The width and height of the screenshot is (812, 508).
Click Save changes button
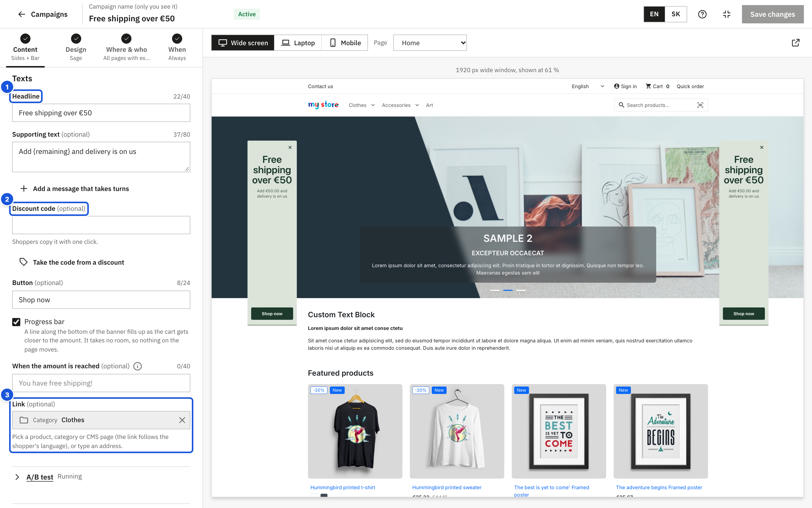pos(772,14)
